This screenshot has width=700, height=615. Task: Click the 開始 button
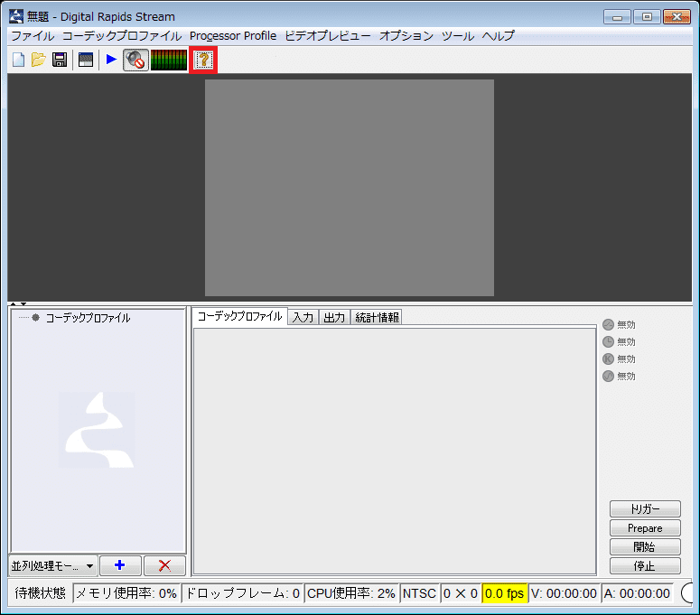645,546
